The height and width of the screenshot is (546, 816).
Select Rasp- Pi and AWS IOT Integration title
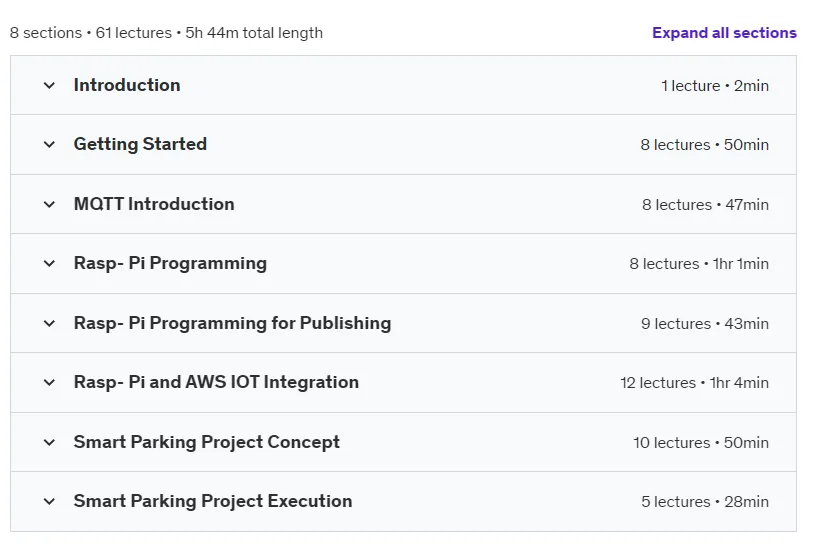click(x=216, y=382)
